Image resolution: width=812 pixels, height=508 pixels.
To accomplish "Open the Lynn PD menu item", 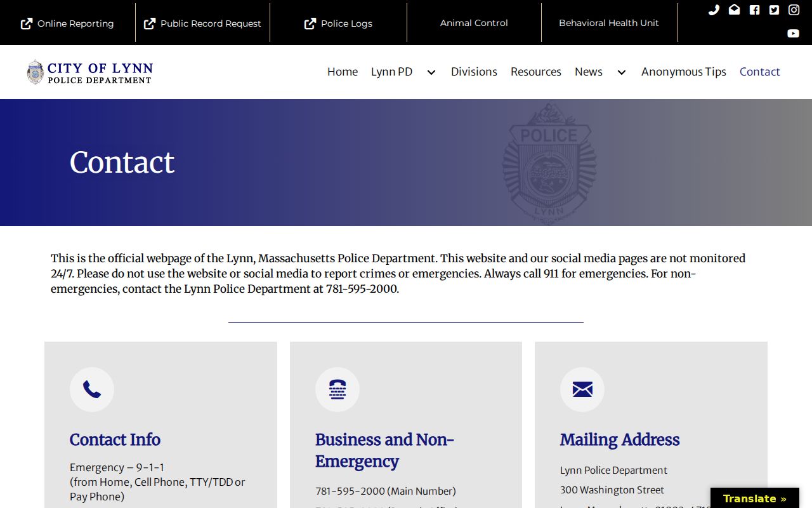I will click(x=391, y=72).
